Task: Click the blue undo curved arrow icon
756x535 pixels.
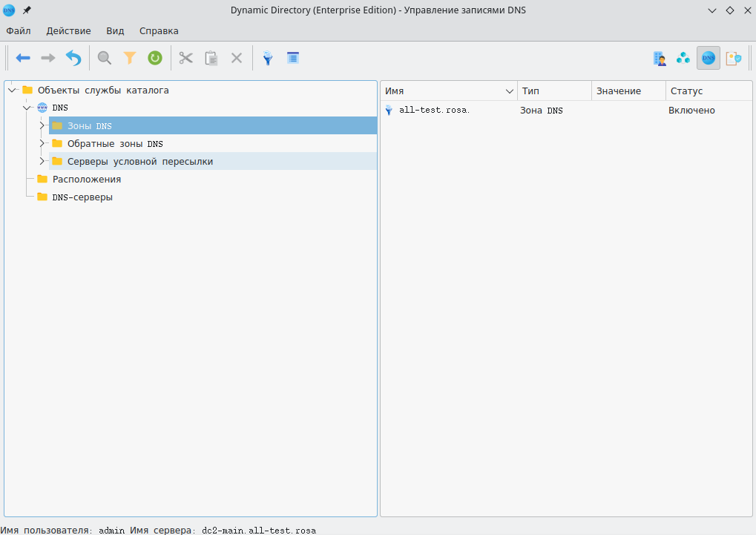Action: 73,58
